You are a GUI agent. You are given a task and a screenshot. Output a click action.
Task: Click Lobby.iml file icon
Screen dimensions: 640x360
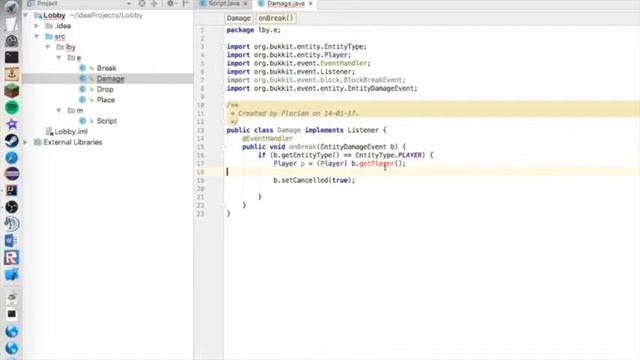click(49, 131)
